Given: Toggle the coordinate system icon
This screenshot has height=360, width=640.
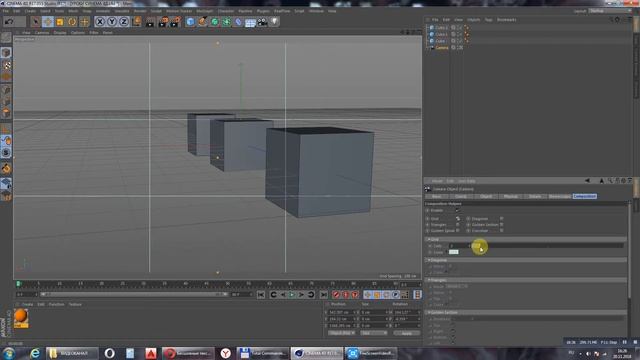Looking at the screenshot, I should [137, 22].
